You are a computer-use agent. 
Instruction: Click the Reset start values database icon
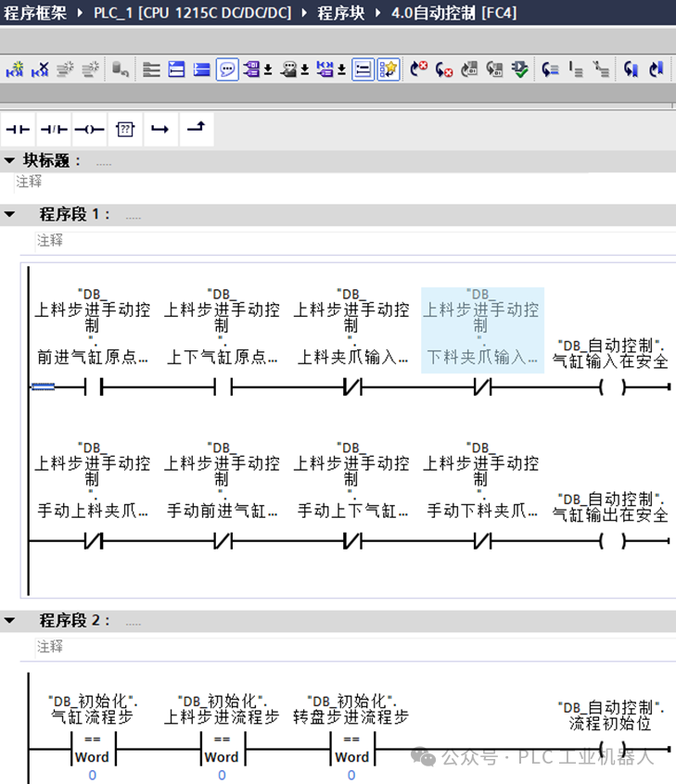[x=121, y=69]
